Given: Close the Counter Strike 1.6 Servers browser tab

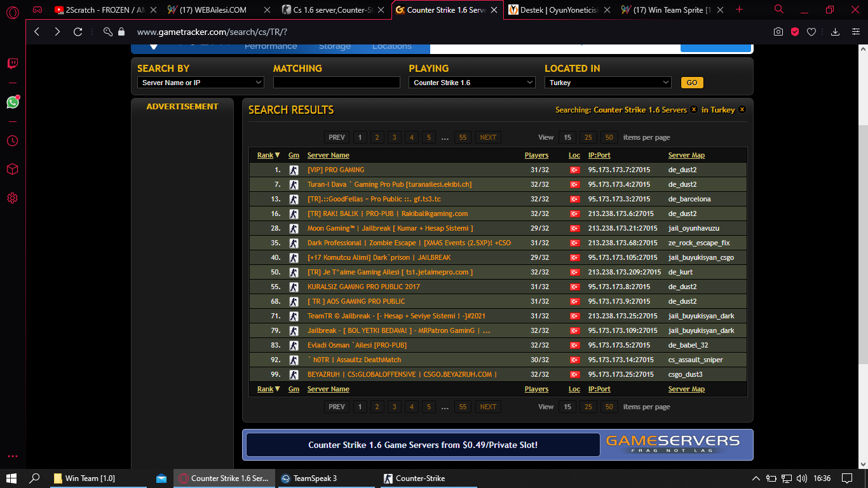Looking at the screenshot, I should pyautogui.click(x=494, y=10).
